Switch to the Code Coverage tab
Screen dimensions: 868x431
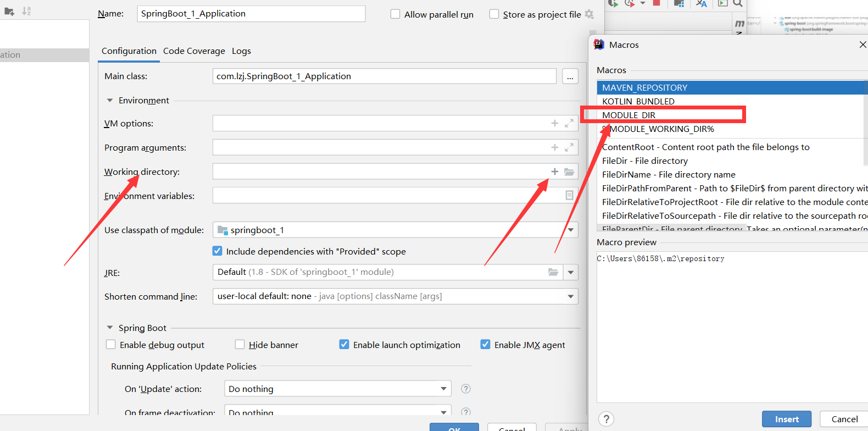pos(194,51)
